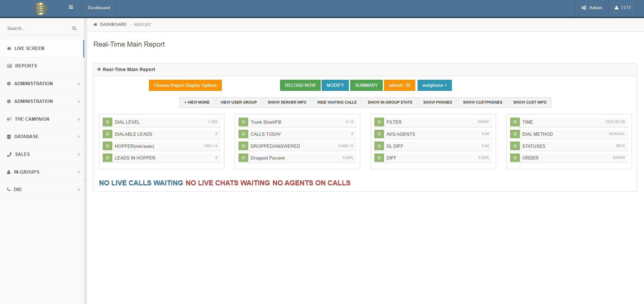644x304 pixels.
Task: Click the green icon beside Trunk Short/Fill
Action: click(x=244, y=122)
